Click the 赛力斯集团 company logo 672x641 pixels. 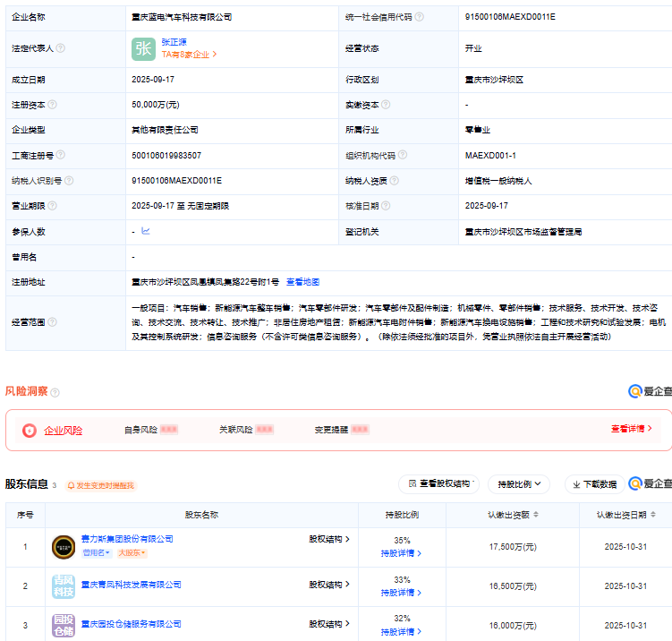63,545
